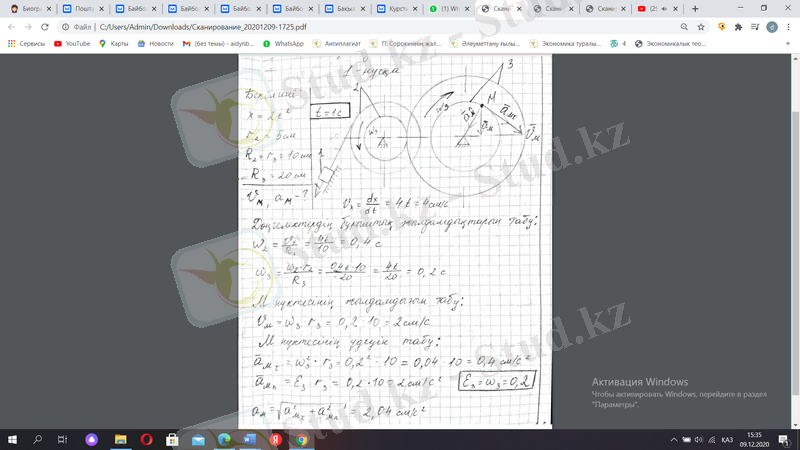Viewport: 800px width, 450px height.
Task: Reload the current PDF page
Action: 45,27
